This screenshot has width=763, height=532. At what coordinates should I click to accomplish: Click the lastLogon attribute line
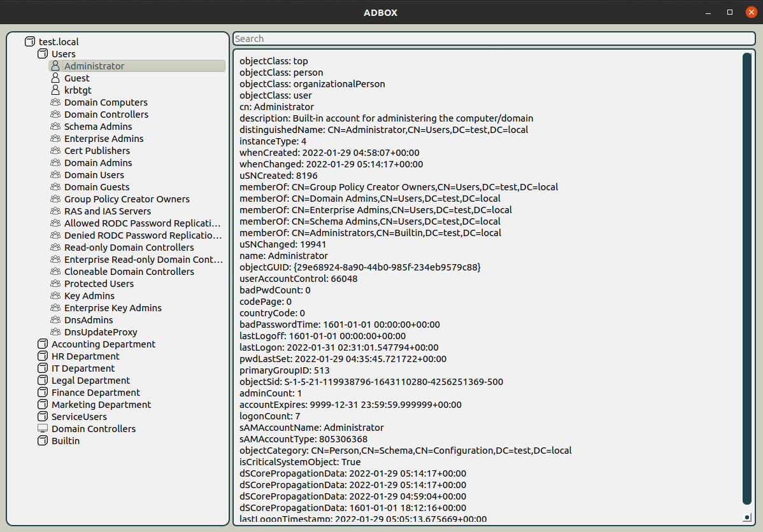coord(339,347)
